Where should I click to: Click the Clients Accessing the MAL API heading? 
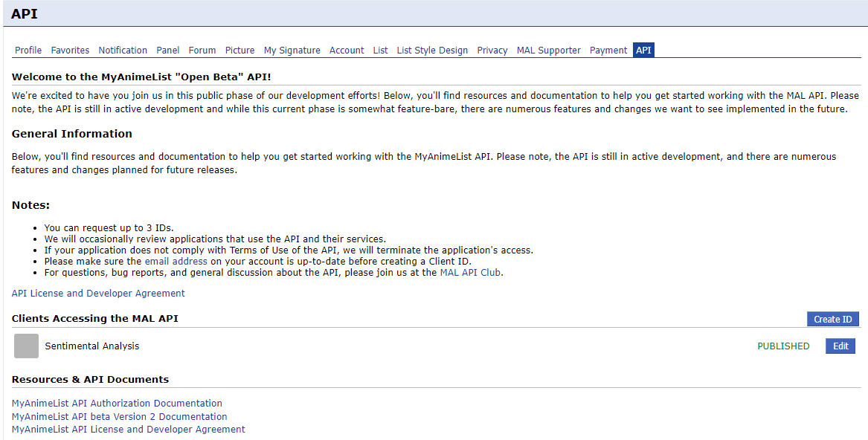[x=94, y=318]
